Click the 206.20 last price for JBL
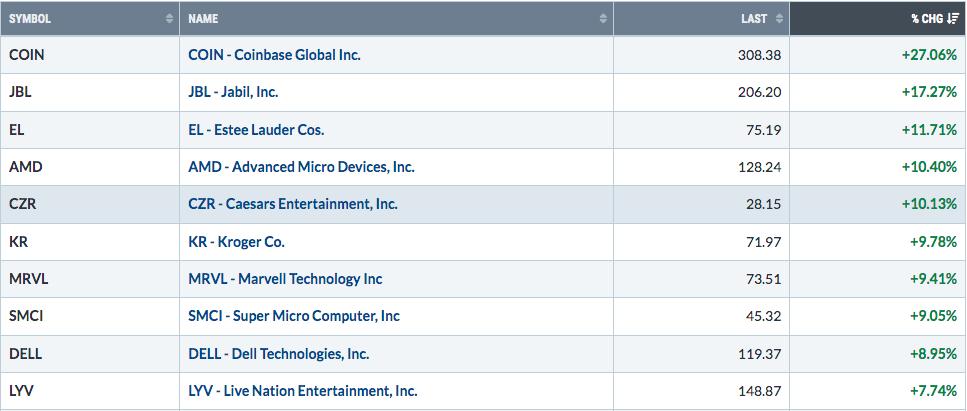The height and width of the screenshot is (411, 967). 759,93
